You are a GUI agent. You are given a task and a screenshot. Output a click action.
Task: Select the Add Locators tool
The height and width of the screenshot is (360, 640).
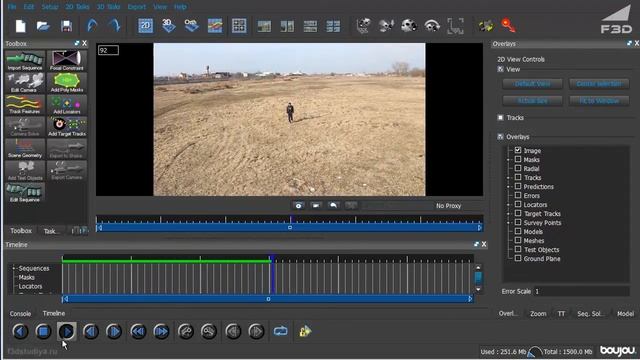pyautogui.click(x=67, y=104)
